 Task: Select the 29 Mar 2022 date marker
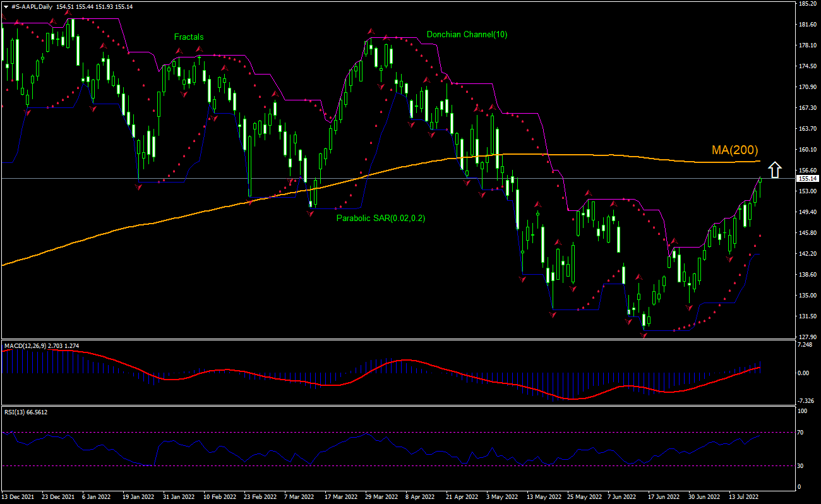382,497
